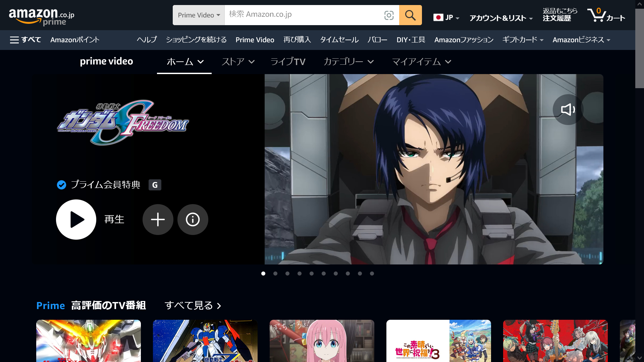Play the Gundam SEED Freedom feature
Viewport: 644px width, 362px height.
tap(76, 220)
